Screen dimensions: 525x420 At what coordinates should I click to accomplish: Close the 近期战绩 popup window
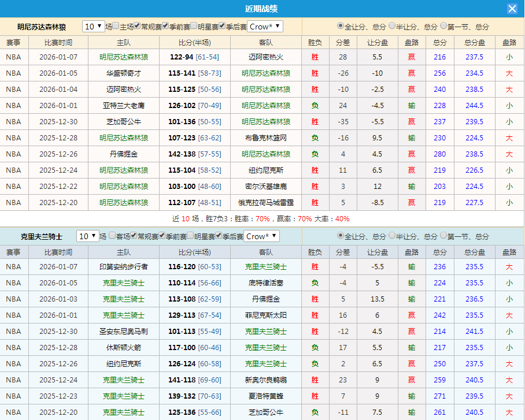tap(513, 9)
